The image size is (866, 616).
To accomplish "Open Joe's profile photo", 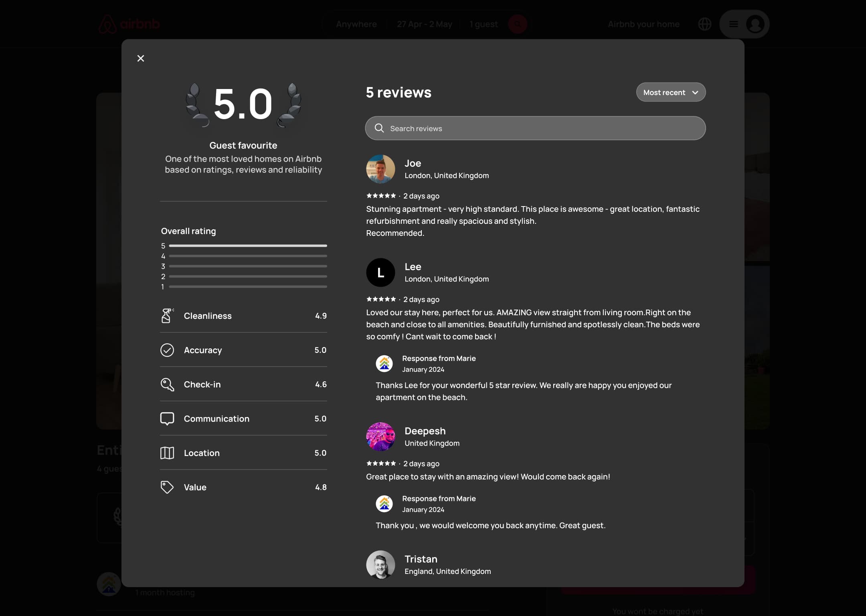I will [x=380, y=169].
